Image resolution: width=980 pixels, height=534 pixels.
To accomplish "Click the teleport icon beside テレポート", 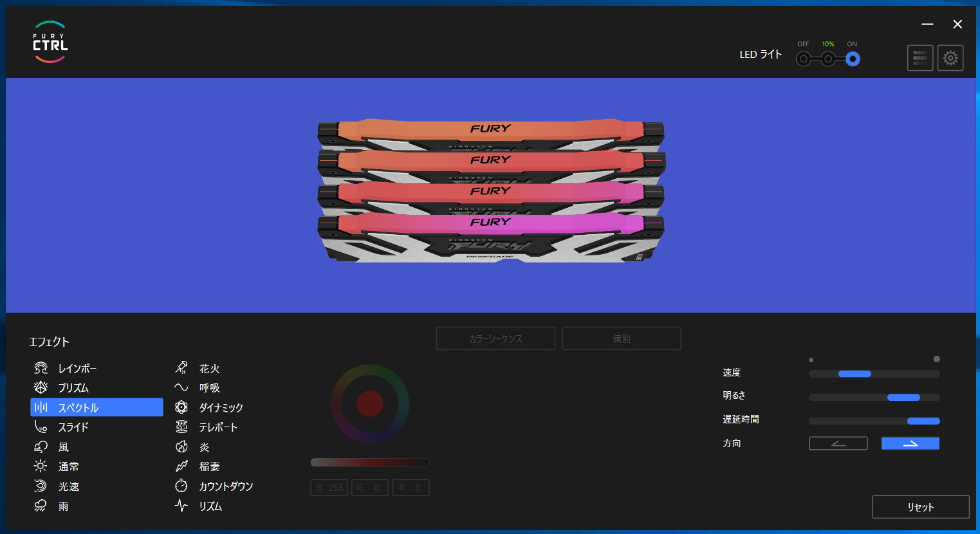I will tap(181, 427).
